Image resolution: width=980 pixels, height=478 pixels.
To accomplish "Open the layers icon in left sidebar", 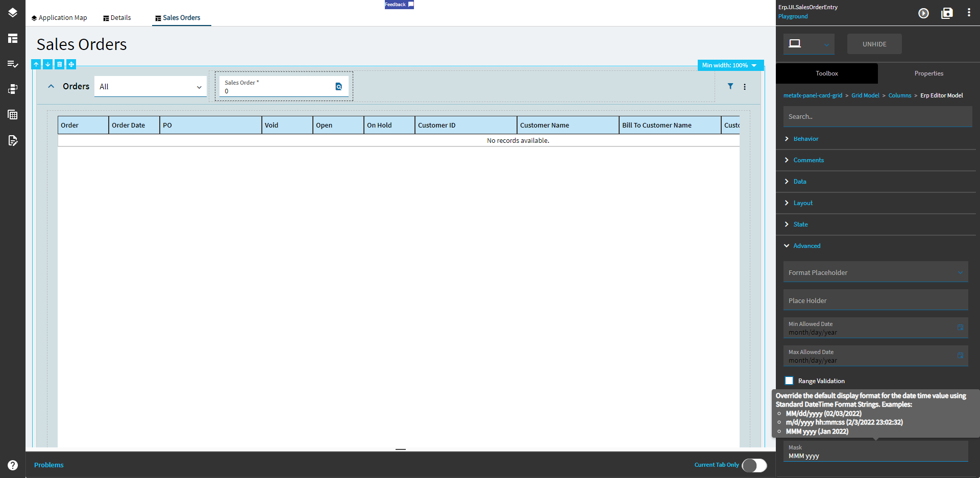I will pyautogui.click(x=13, y=13).
